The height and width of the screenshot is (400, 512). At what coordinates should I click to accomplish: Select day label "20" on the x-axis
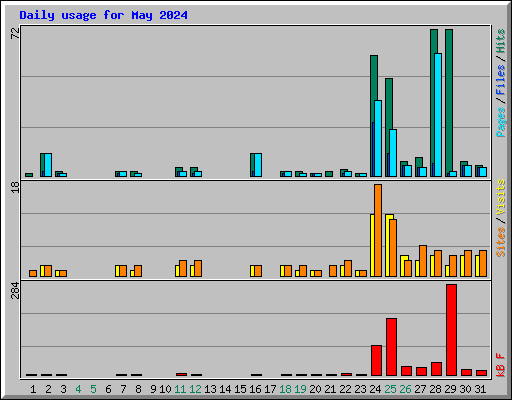tap(315, 389)
